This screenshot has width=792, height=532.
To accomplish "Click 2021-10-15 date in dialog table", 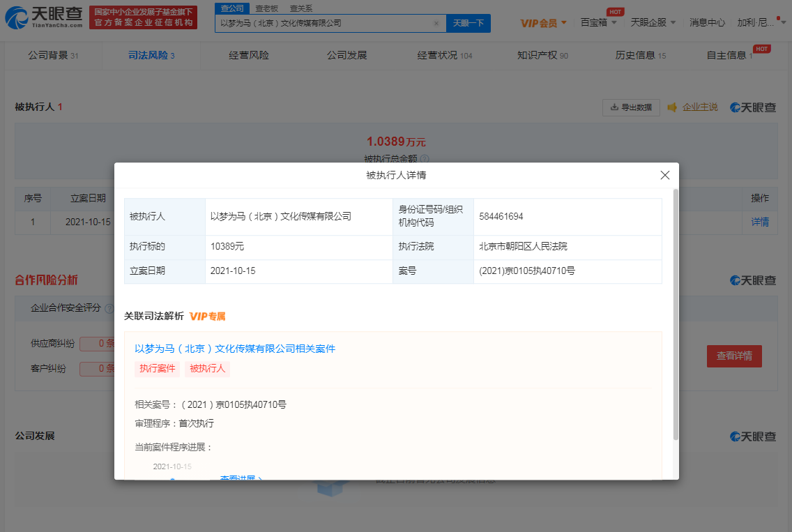I will (233, 271).
